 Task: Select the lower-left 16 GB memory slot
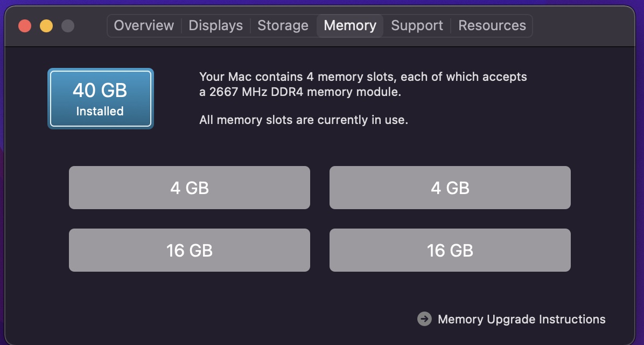point(190,250)
